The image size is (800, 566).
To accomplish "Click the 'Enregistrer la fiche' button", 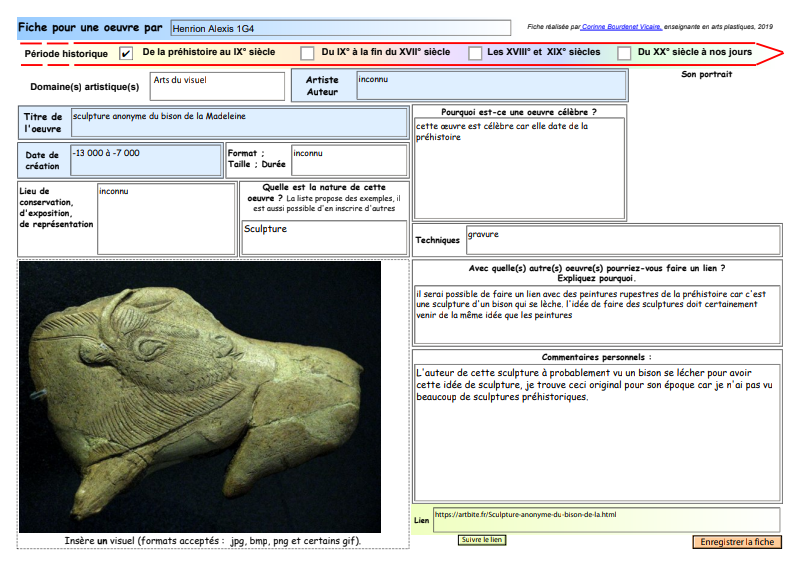I will (x=736, y=542).
